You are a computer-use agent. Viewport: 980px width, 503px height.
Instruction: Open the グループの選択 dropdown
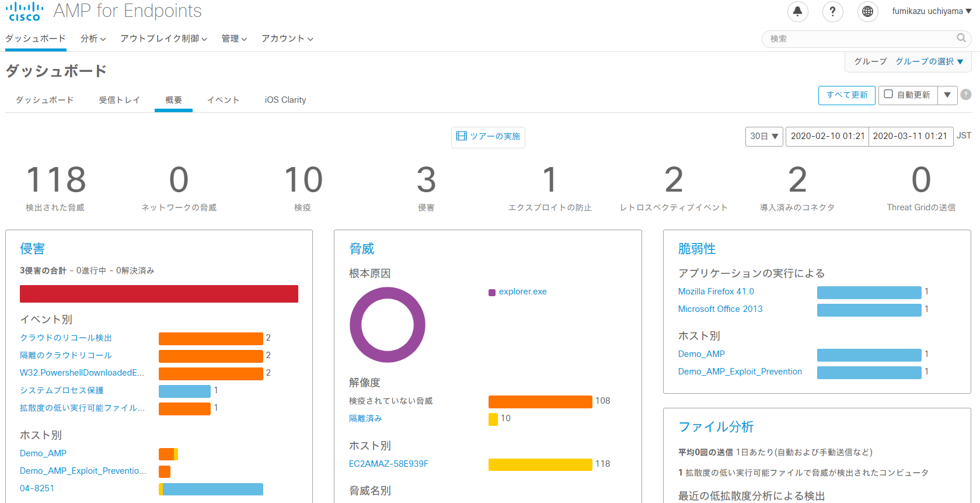pos(929,61)
